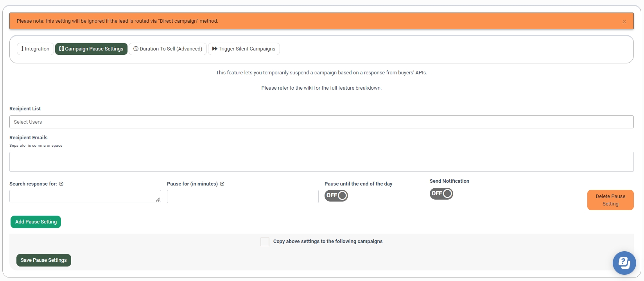Click the resize handle of Search response textarea

pyautogui.click(x=158, y=200)
